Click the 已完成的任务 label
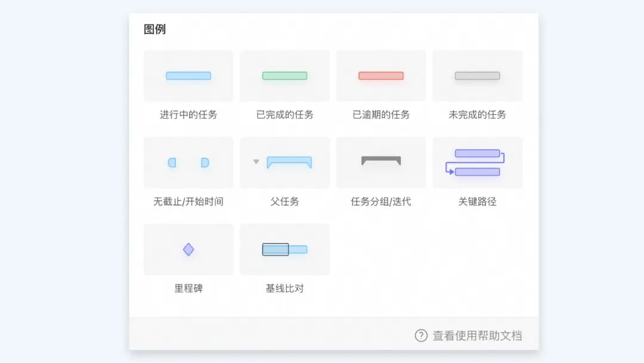The image size is (644, 363). [284, 115]
